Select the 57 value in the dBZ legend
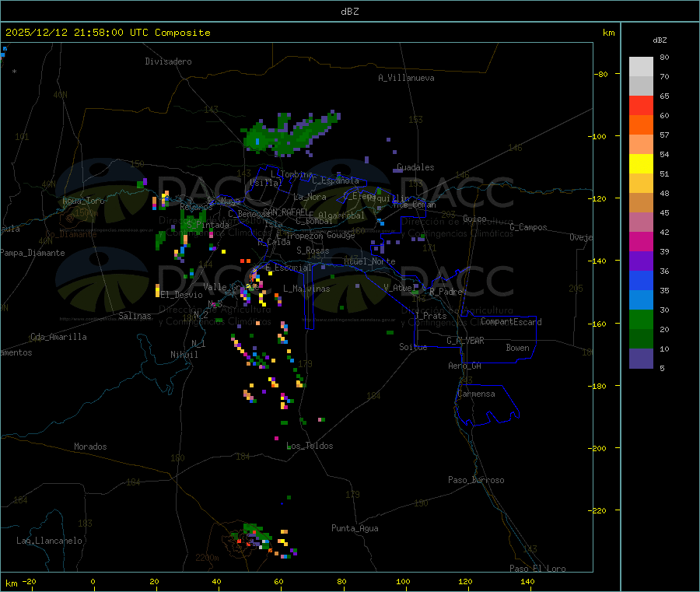This screenshot has height=592, width=700. pos(664,135)
